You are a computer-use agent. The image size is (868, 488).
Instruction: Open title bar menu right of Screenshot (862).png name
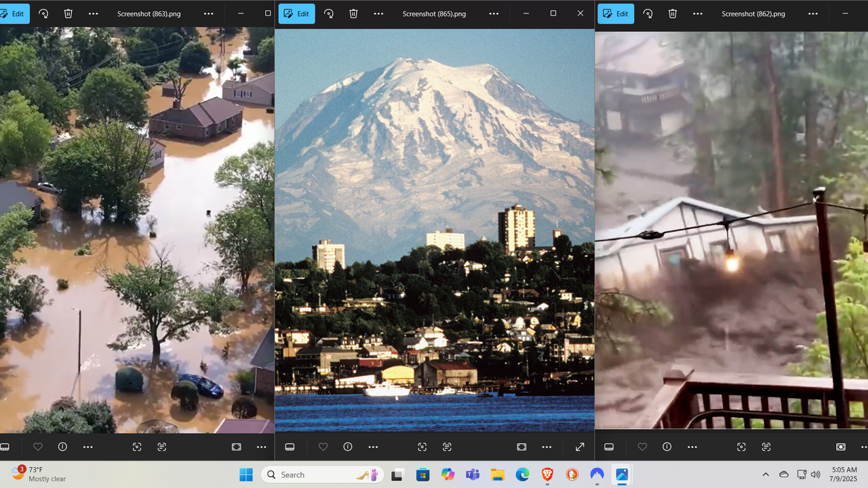813,14
